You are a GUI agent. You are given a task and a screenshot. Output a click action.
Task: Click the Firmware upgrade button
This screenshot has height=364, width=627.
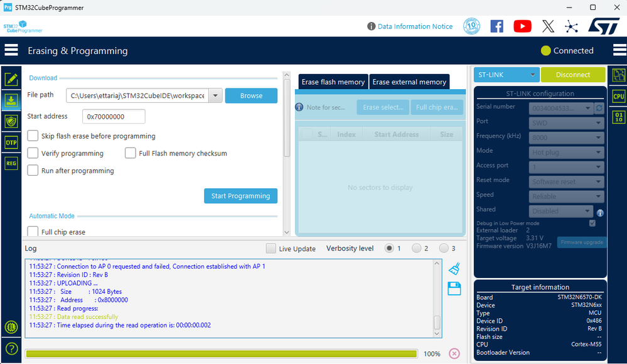tap(581, 242)
